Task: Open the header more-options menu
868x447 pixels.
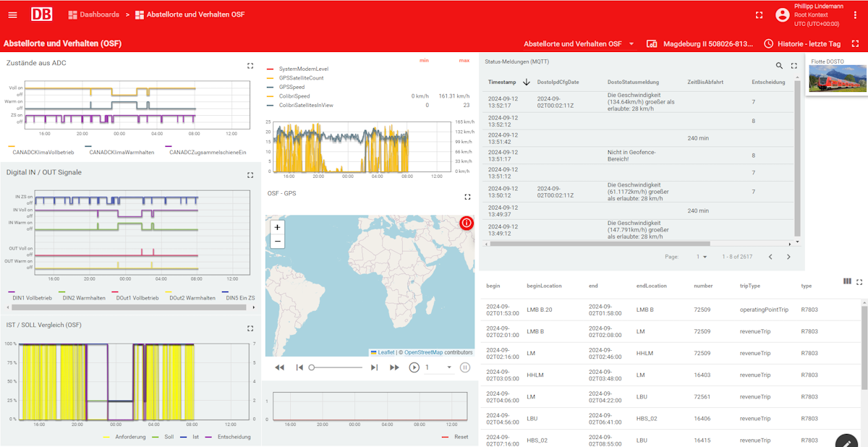Action: pos(856,14)
